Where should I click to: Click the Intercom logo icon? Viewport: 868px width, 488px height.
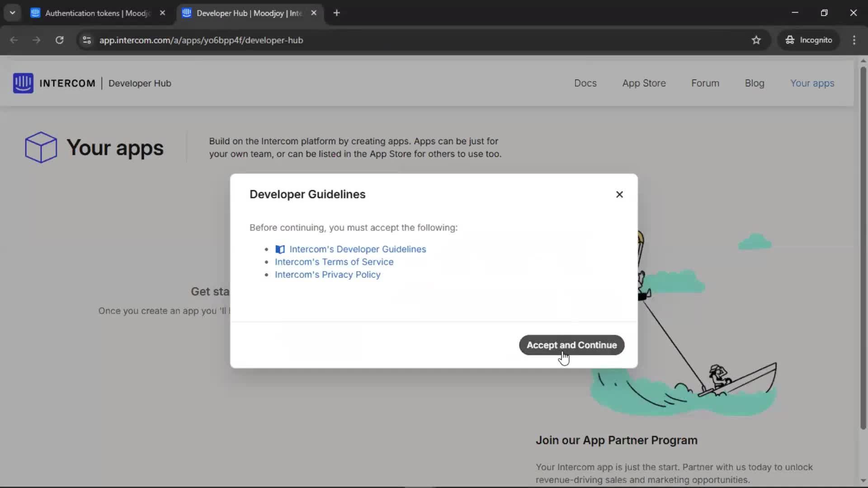(23, 83)
